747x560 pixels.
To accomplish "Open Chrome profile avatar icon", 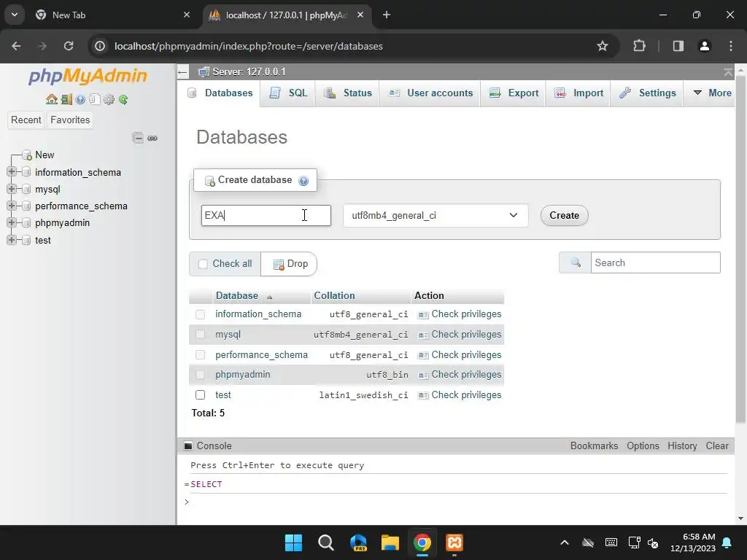I will [704, 46].
